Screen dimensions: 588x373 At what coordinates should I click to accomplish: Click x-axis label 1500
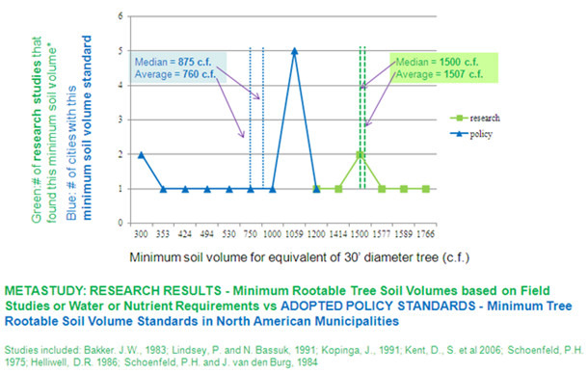pos(360,234)
